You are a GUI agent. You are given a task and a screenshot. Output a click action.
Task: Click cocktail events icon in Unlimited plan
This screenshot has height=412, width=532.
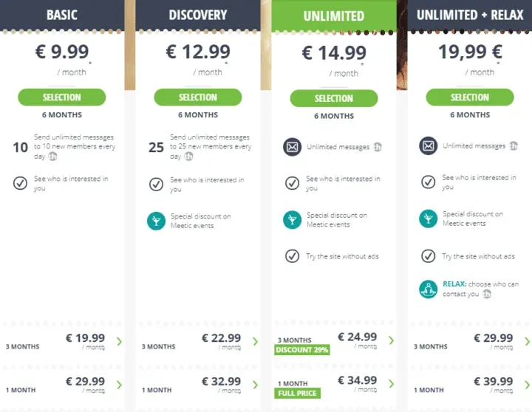pos(292,219)
